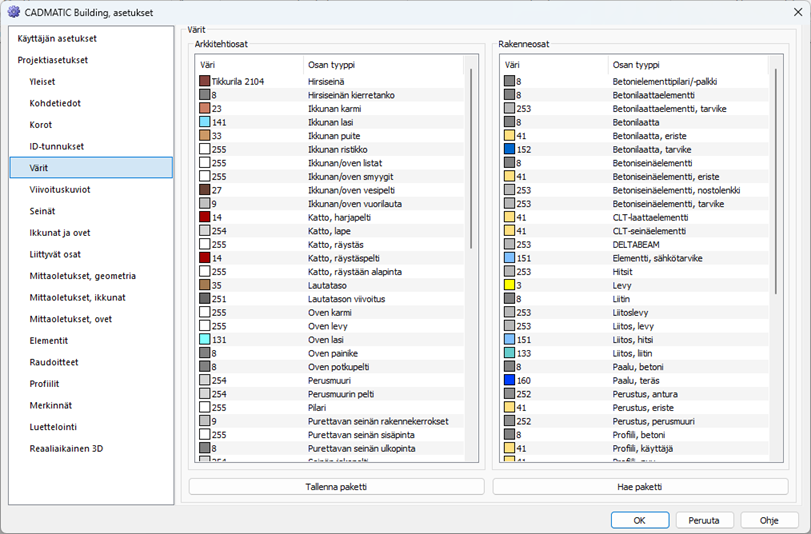The height and width of the screenshot is (534, 811).
Task: Go to Viivoituskuviot settings
Action: [60, 189]
